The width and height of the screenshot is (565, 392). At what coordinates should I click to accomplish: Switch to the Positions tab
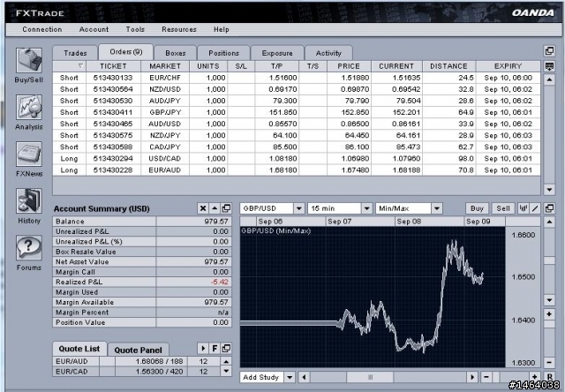pyautogui.click(x=223, y=53)
